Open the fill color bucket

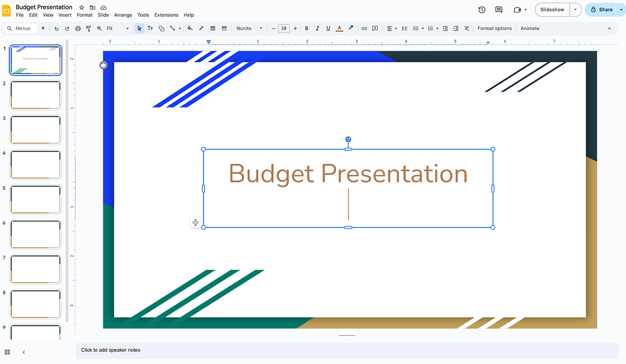(190, 28)
